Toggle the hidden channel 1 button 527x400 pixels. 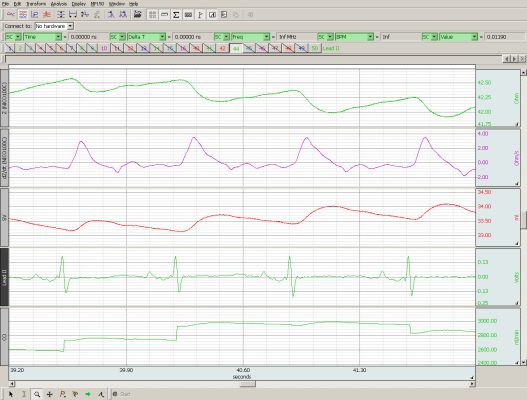[10, 48]
